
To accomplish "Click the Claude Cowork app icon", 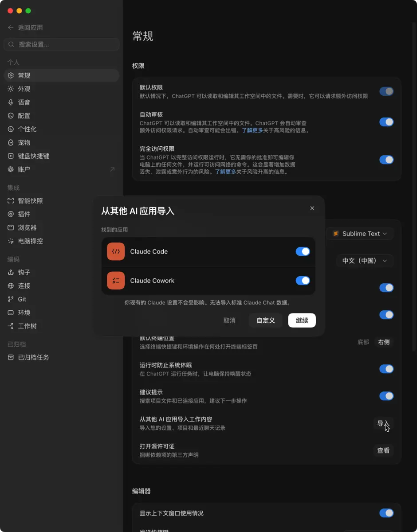I will [x=116, y=281].
